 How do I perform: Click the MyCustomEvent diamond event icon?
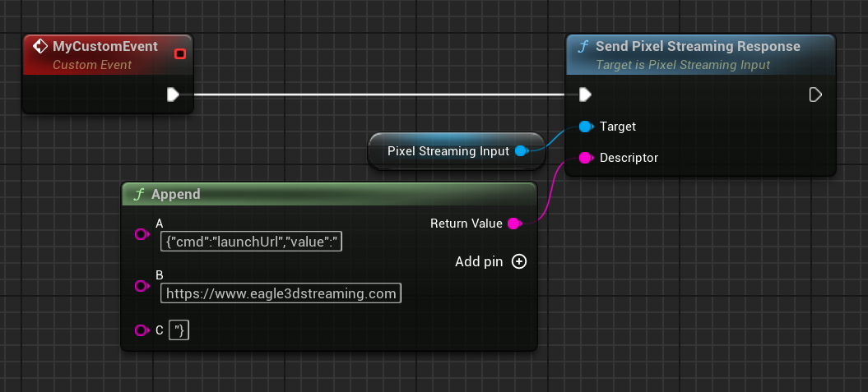coord(39,47)
